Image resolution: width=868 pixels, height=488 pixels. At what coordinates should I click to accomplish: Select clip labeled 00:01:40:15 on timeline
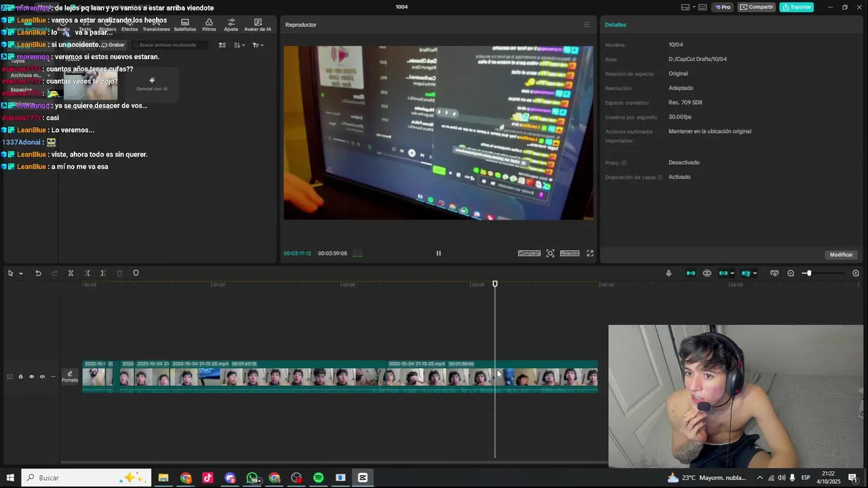pos(278,377)
